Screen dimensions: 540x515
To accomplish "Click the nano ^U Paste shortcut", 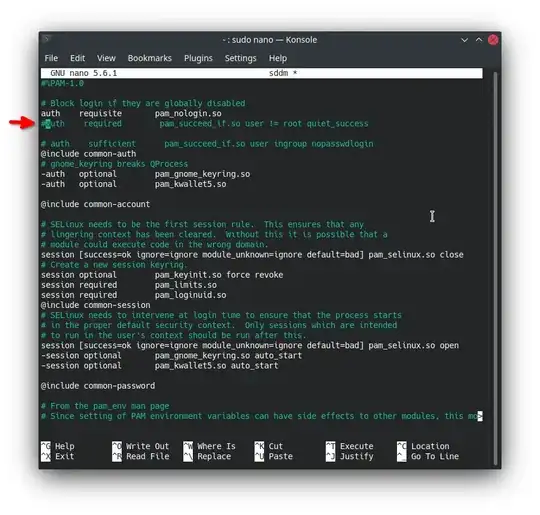I will (x=273, y=456).
